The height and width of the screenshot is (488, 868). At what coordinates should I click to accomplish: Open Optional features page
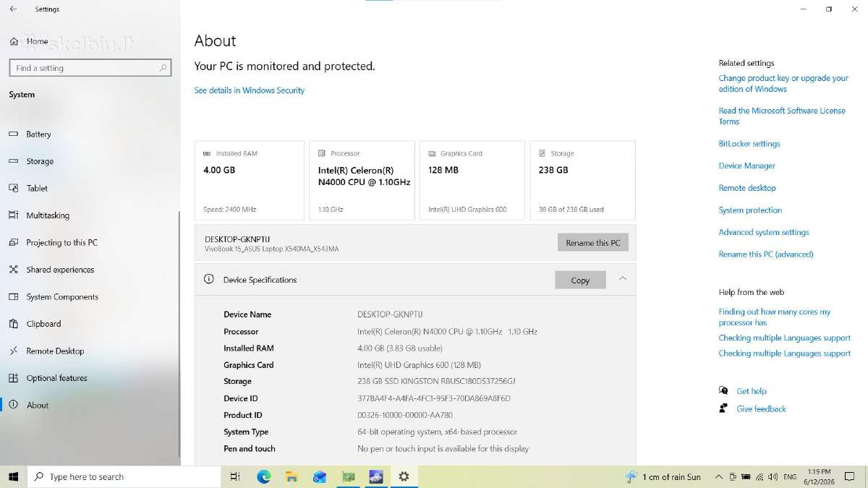[x=56, y=378]
